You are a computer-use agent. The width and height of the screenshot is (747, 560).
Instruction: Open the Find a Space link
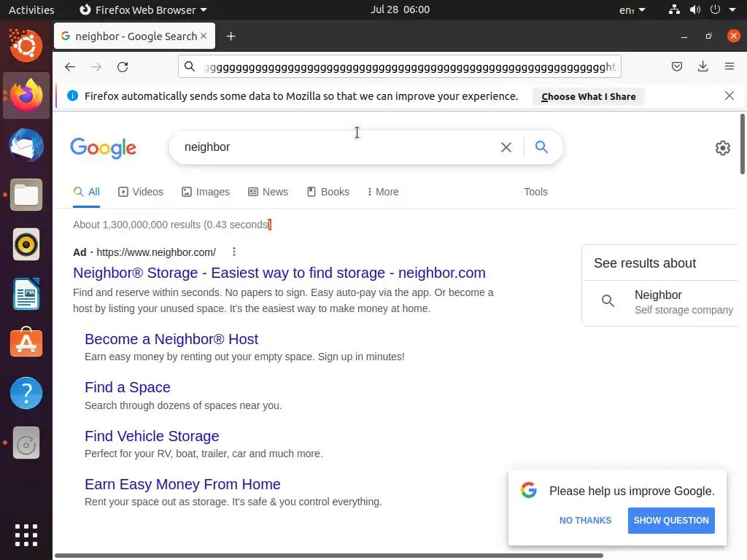[x=127, y=387]
